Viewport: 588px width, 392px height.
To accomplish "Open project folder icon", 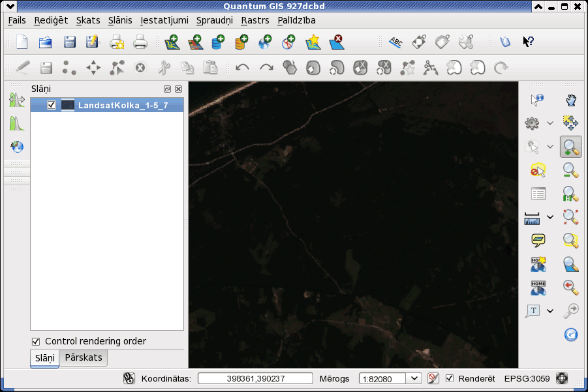I will (x=46, y=42).
